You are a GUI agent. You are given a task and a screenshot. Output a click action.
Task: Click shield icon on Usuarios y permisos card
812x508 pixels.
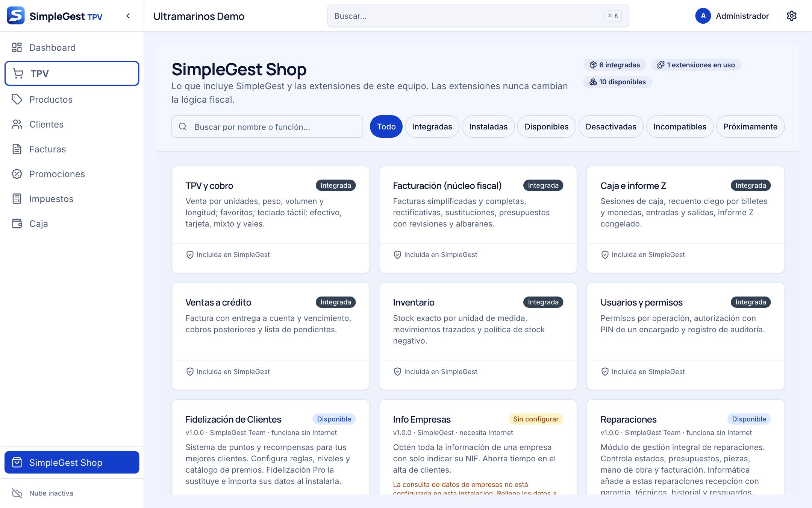605,372
